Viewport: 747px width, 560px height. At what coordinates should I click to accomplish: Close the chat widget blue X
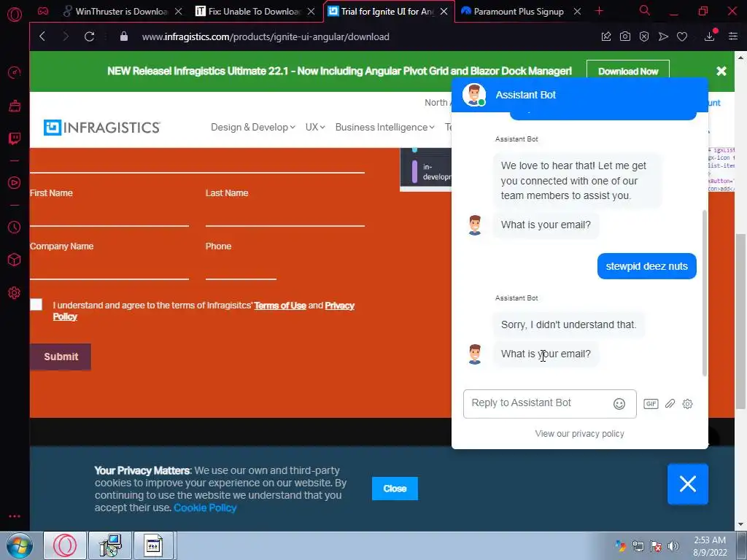[687, 484]
